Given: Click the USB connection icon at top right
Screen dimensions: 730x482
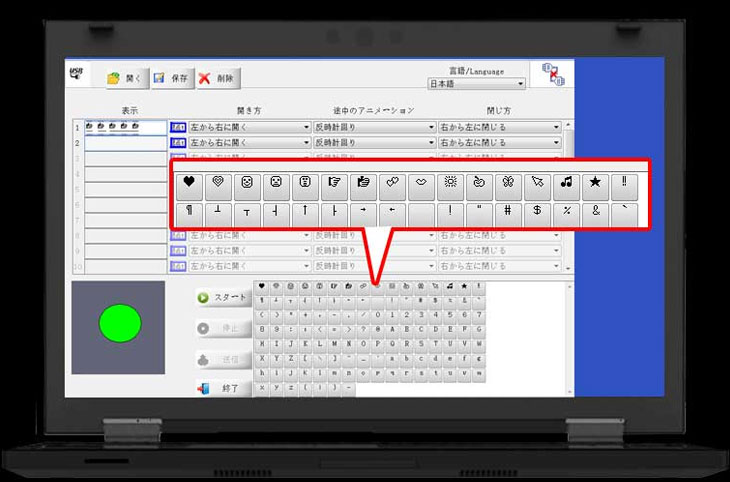Looking at the screenshot, I should pos(551,76).
